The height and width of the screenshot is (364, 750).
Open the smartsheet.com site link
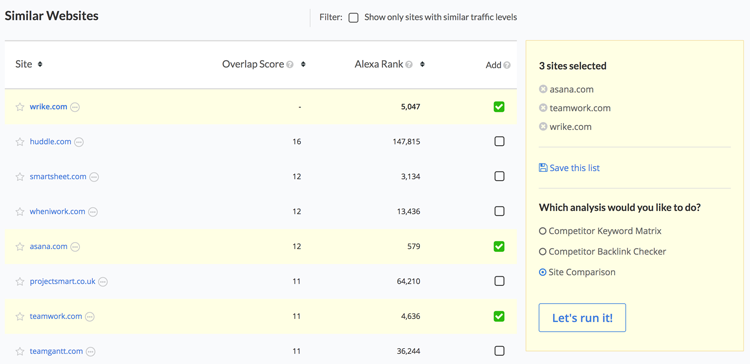pyautogui.click(x=58, y=176)
